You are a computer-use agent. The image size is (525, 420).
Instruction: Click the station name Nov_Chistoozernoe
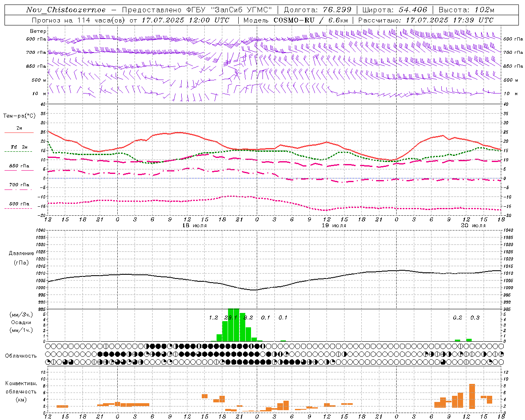click(66, 10)
